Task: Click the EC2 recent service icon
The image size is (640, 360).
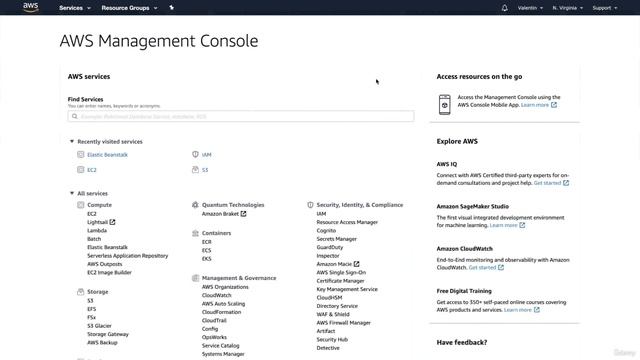Action: 80,169
